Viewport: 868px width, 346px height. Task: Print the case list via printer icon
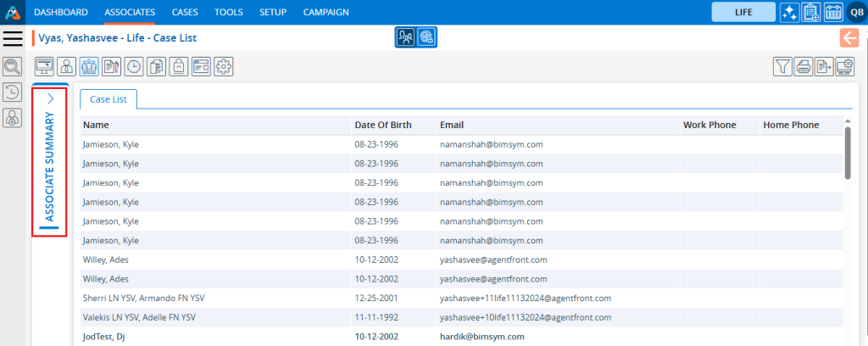[x=803, y=67]
